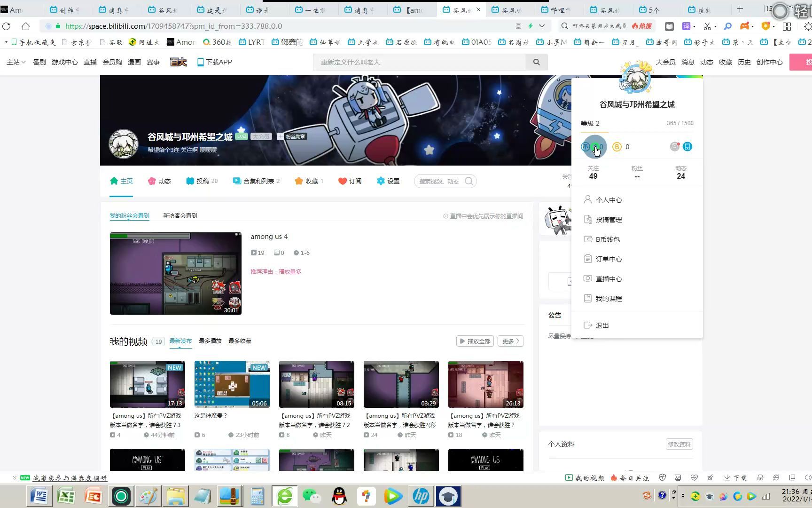Select 我的粉丝会看到 tab
812x508 pixels.
click(x=130, y=216)
